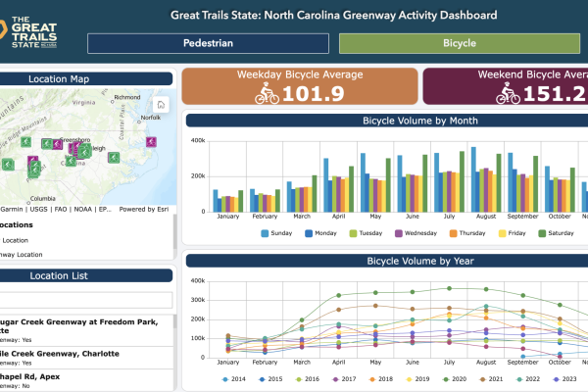Click the 2020 data point for July
The height and width of the screenshot is (392, 588).
pos(449,288)
